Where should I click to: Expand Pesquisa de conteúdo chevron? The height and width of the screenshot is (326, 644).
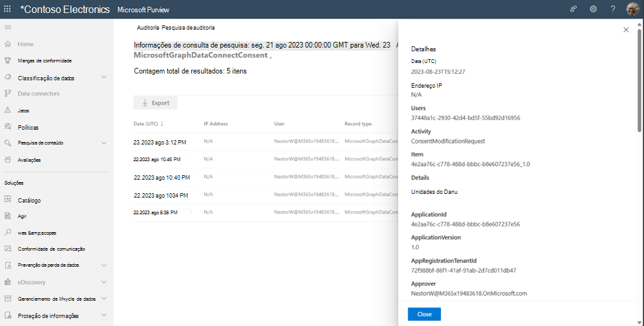[x=104, y=143]
